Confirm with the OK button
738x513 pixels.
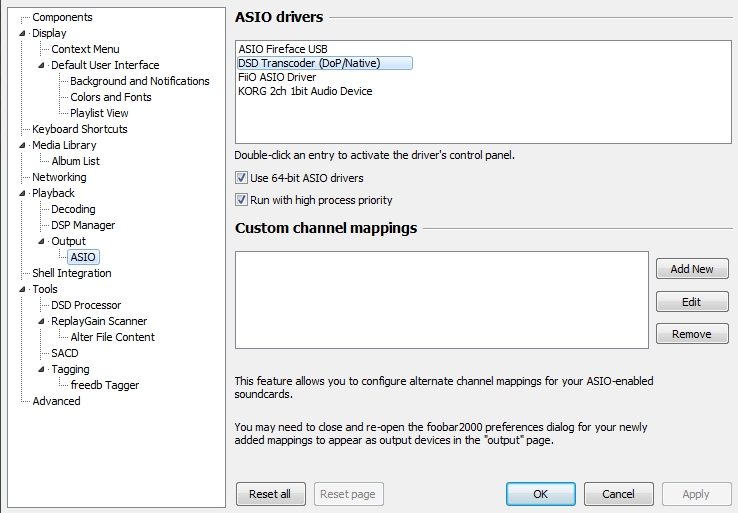point(540,494)
